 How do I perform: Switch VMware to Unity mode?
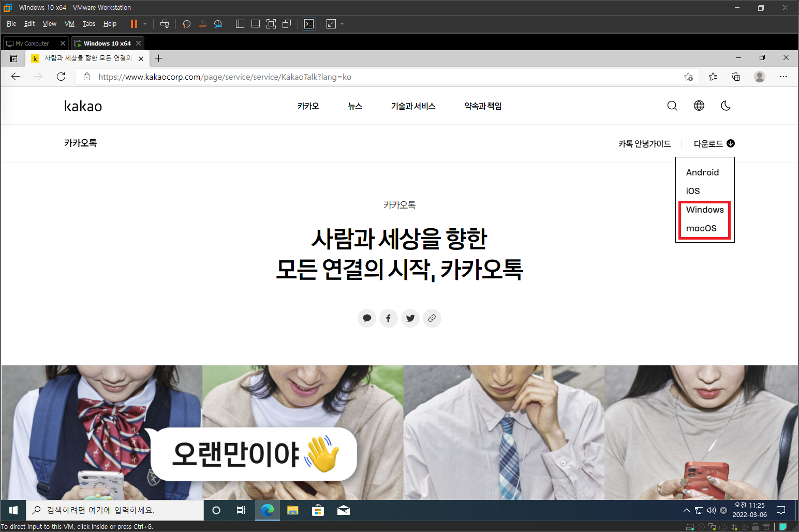click(287, 24)
